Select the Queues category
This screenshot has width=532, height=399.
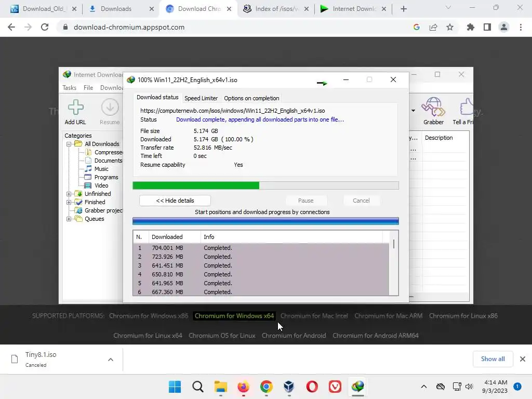[95, 219]
